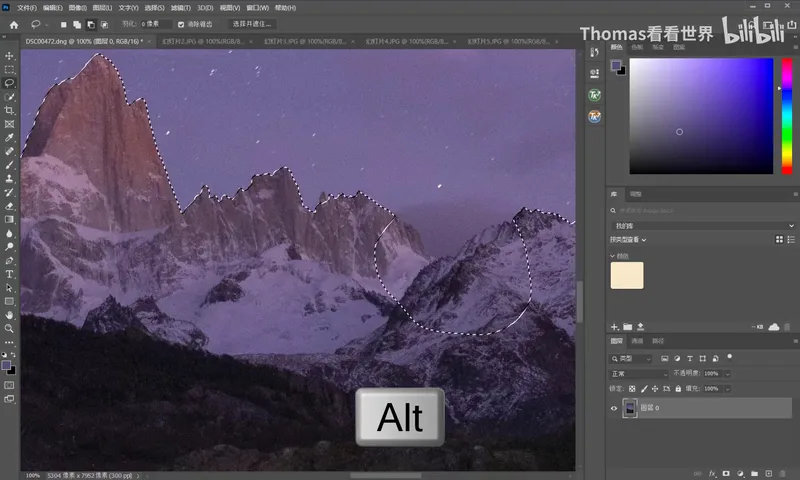The height and width of the screenshot is (480, 800).
Task: Toggle lock all padlock icon
Action: click(678, 389)
